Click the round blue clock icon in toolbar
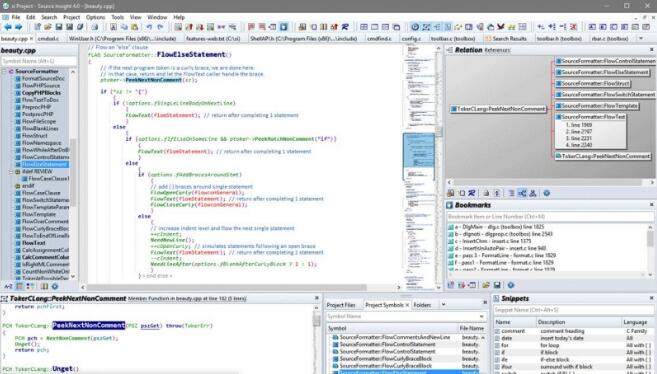 [415, 27]
